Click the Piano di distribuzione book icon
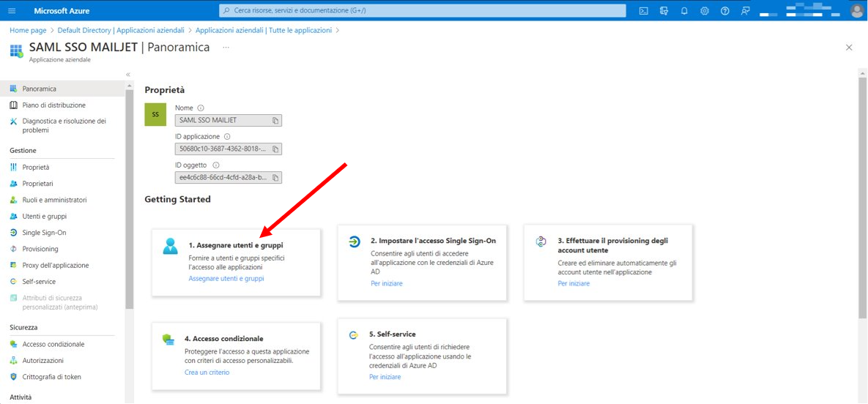Image resolution: width=868 pixels, height=404 pixels. 14,105
